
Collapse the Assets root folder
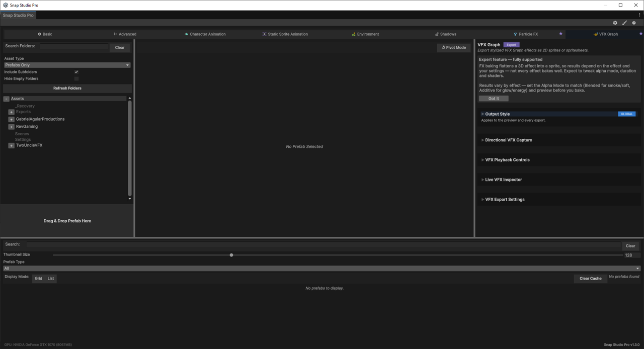(7, 99)
